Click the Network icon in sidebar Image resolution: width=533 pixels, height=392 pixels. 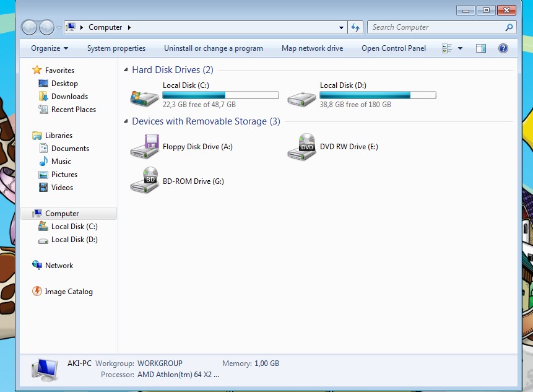(x=37, y=265)
